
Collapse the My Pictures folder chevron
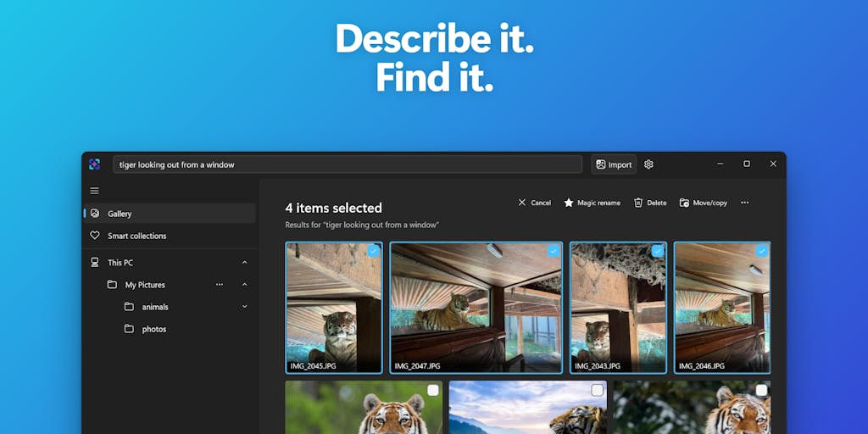tap(245, 285)
